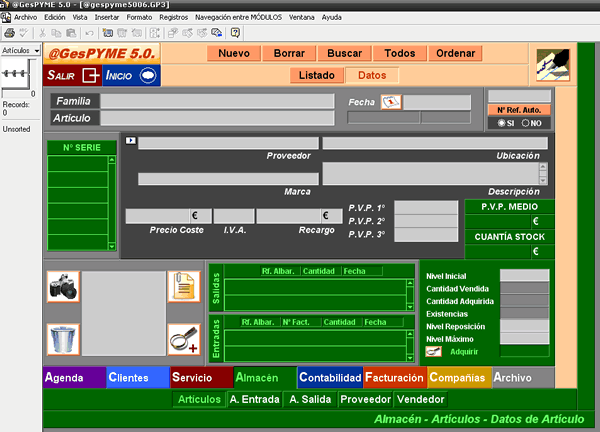The width and height of the screenshot is (600, 432).
Task: Click down arrow of Entradas list scrollbar
Action: 410,358
